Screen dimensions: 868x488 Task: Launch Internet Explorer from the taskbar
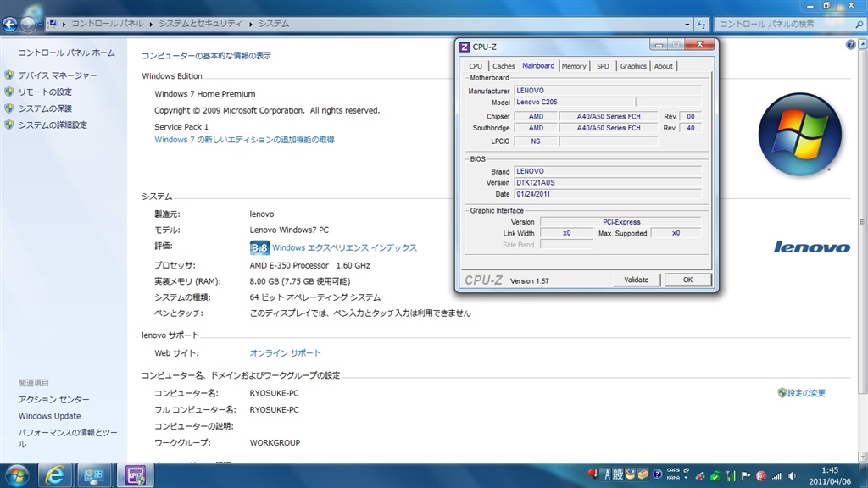pyautogui.click(x=57, y=475)
